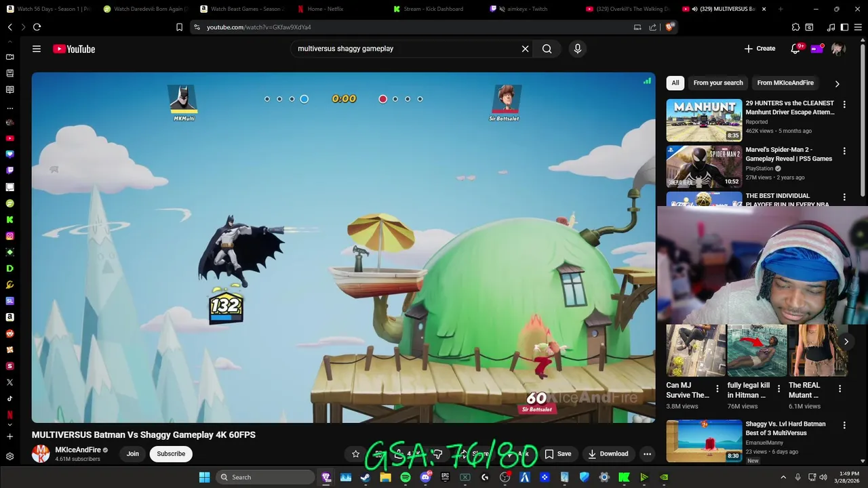Viewport: 868px width, 488px height.
Task: Click the YouTube magnifier search button
Action: coord(547,49)
